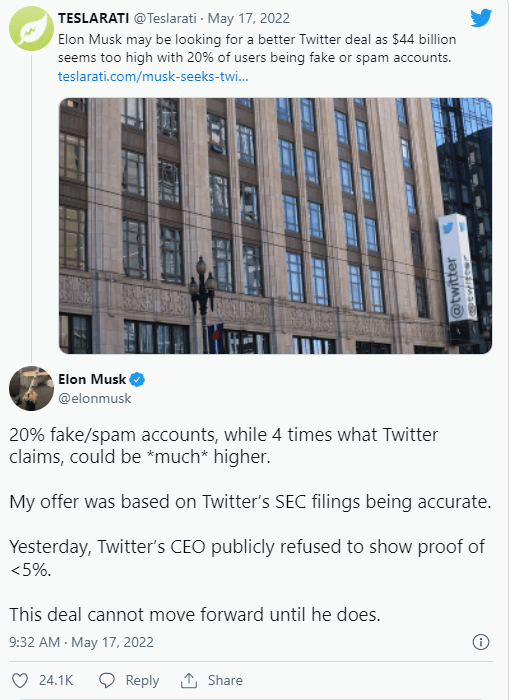
Task: Click the 24.1K likes count
Action: tap(56, 680)
